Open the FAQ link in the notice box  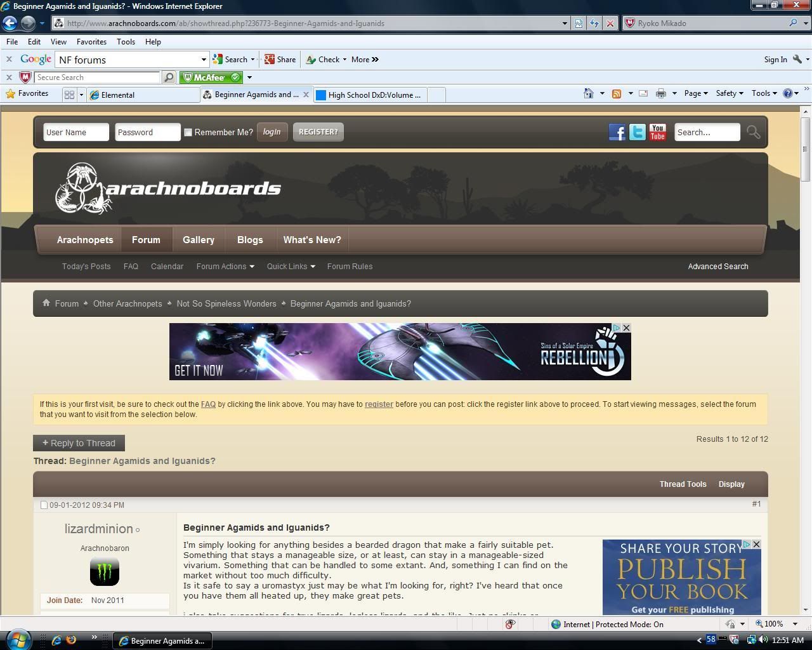pyautogui.click(x=208, y=404)
